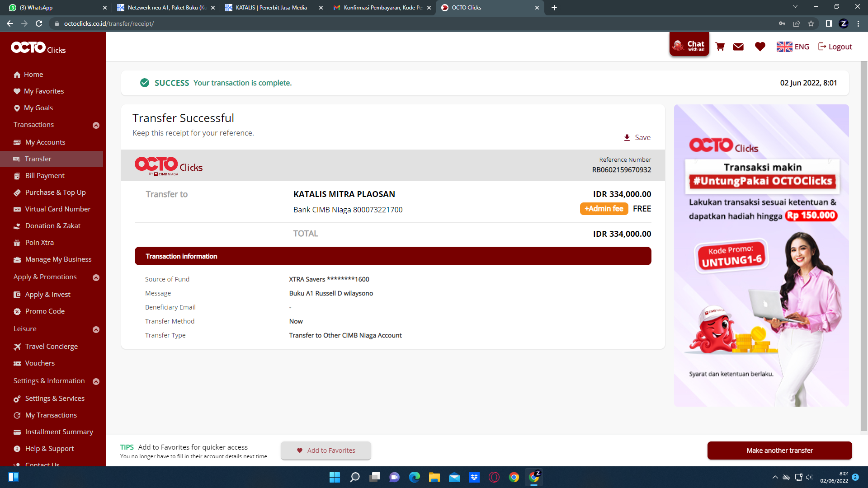The height and width of the screenshot is (488, 868).
Task: Go to Home in sidebar
Action: [x=28, y=74]
